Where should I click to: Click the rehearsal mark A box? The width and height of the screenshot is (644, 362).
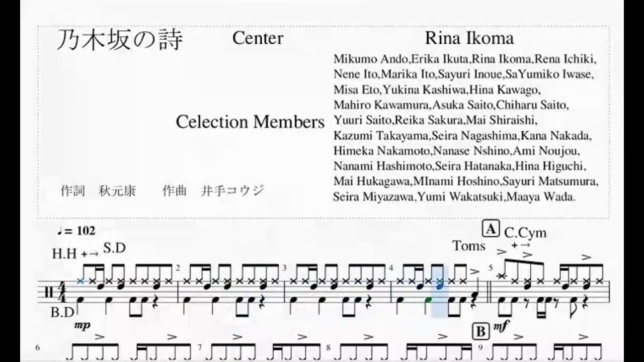[x=491, y=229]
